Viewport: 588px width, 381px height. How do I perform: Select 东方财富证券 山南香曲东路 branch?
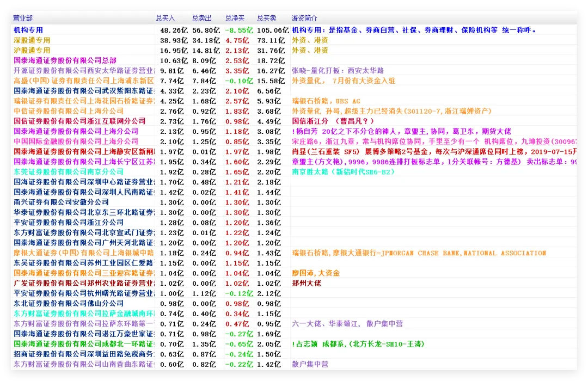[84, 364]
